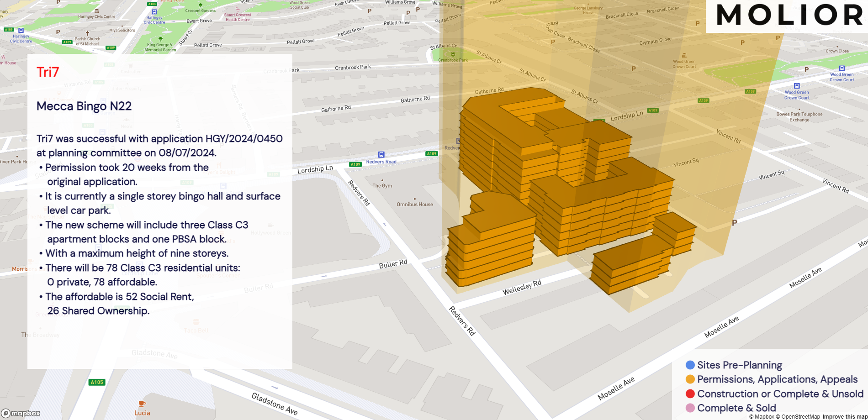Click the Haringey Civic Centre bus stop by Ewart Grove
This screenshot has width=868, height=420.
pos(154,12)
